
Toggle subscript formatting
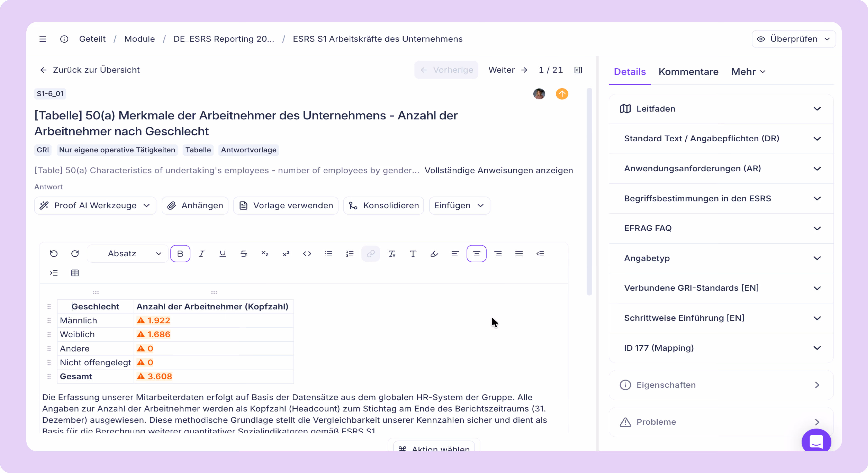(265, 254)
